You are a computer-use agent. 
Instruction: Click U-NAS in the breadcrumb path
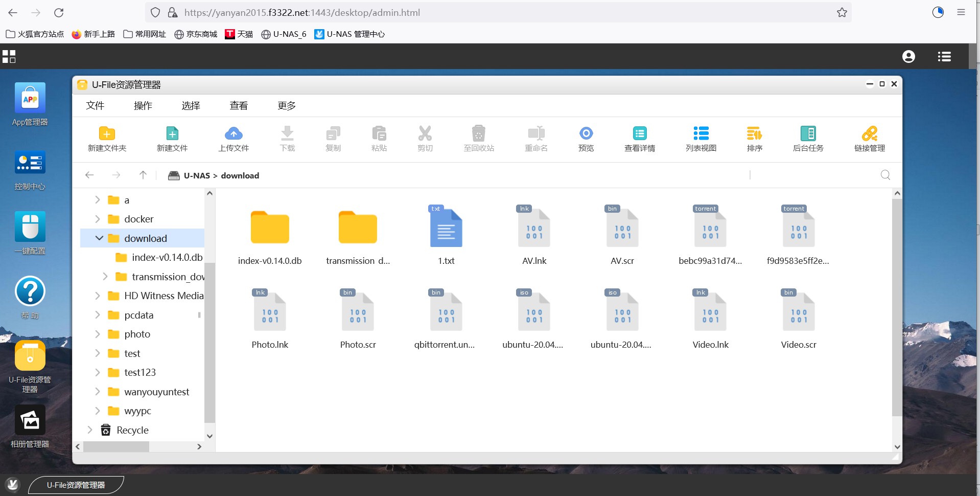click(x=197, y=175)
